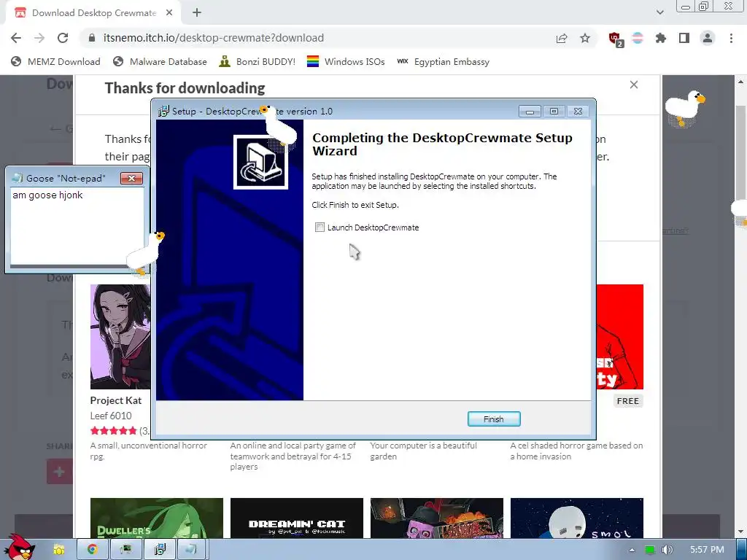
Task: Open the MEMZ Download bookmark
Action: [x=55, y=61]
